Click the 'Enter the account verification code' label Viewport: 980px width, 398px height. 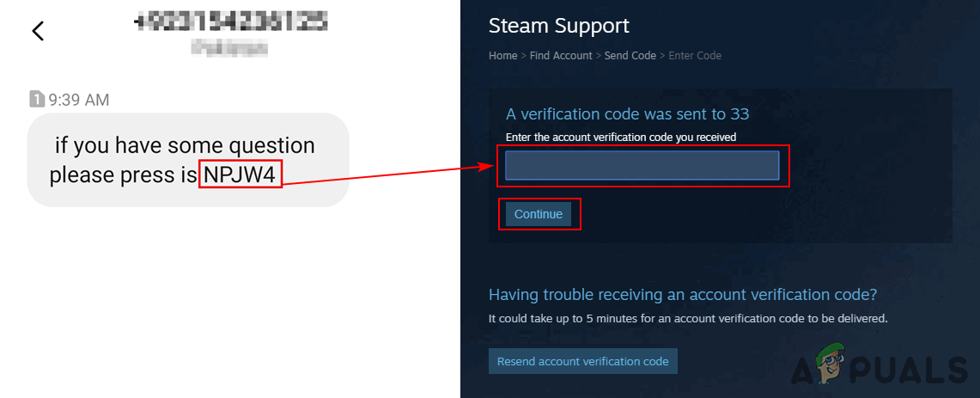[x=620, y=137]
